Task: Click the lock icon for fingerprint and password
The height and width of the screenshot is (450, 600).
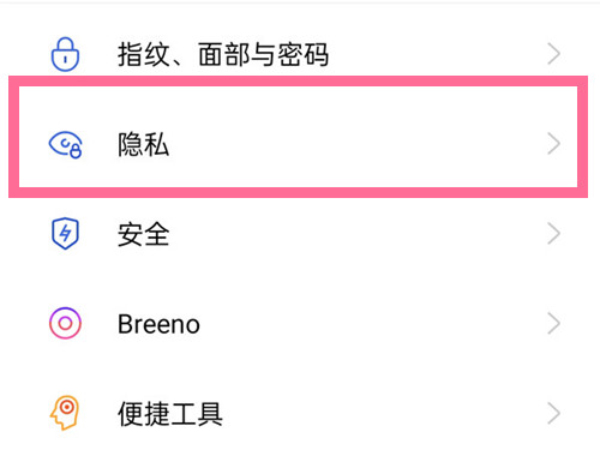Action: [x=65, y=54]
